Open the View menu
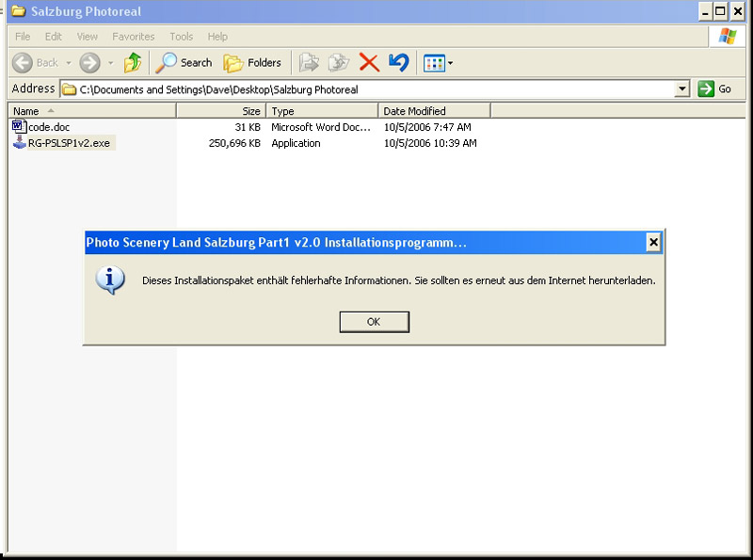Viewport: 753px width, 560px height. point(87,37)
